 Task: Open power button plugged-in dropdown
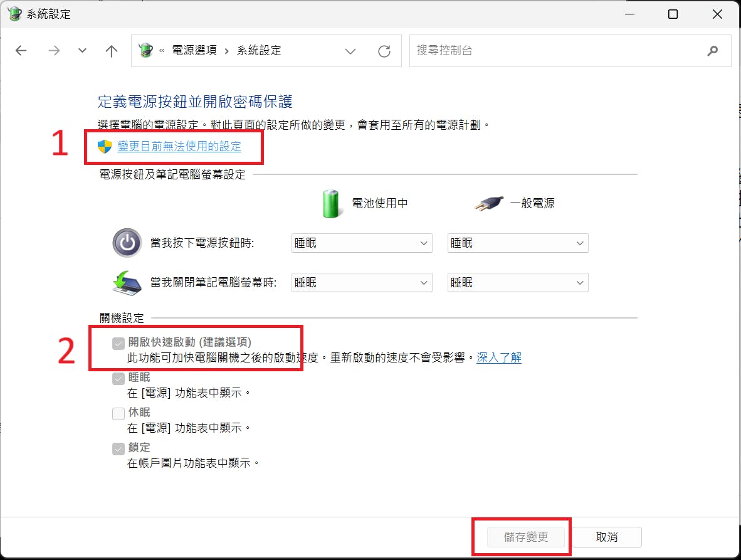click(518, 243)
